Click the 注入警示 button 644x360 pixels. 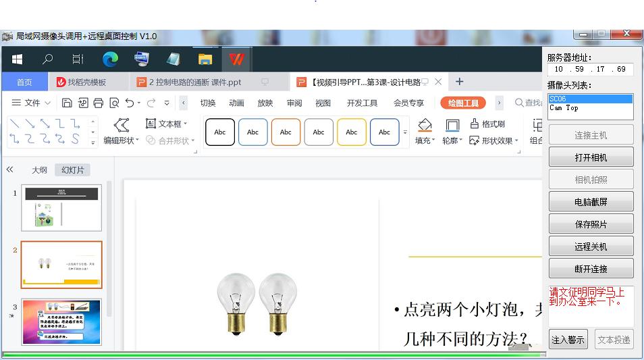click(x=568, y=340)
